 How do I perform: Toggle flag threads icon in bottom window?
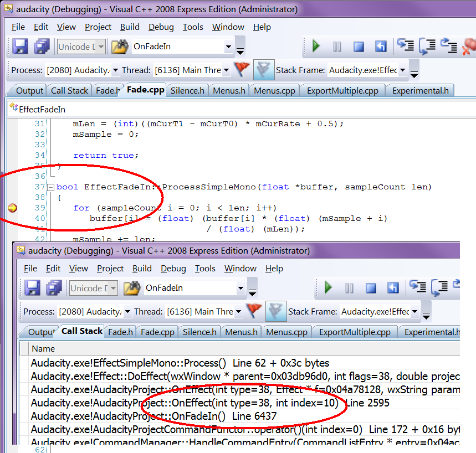pos(254,311)
